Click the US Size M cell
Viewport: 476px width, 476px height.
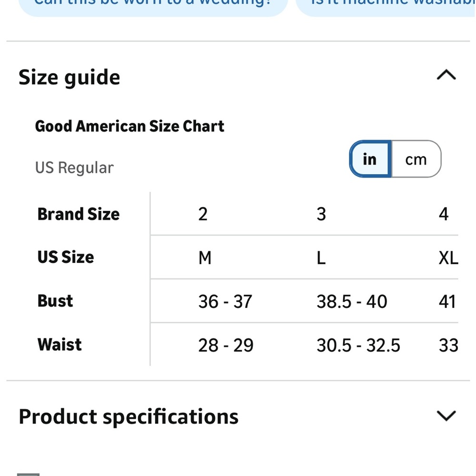click(x=205, y=258)
